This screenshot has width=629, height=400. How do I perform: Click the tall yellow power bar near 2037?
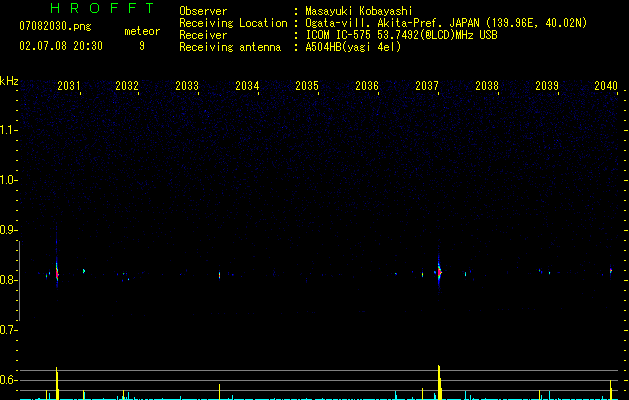click(x=440, y=382)
